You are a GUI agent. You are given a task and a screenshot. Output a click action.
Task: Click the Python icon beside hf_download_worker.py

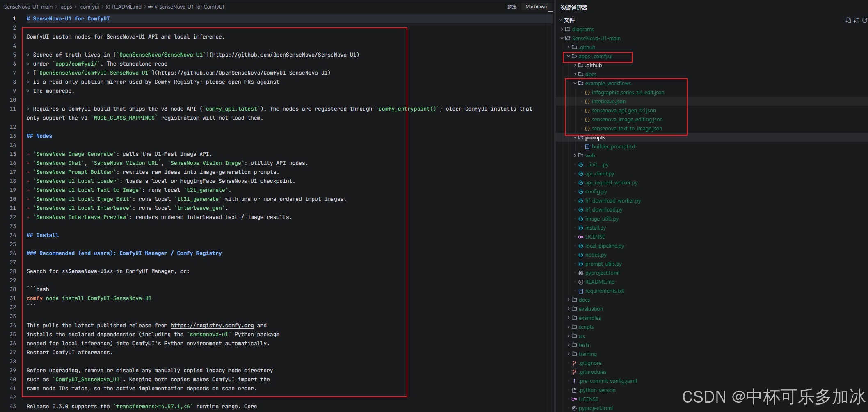click(x=581, y=201)
